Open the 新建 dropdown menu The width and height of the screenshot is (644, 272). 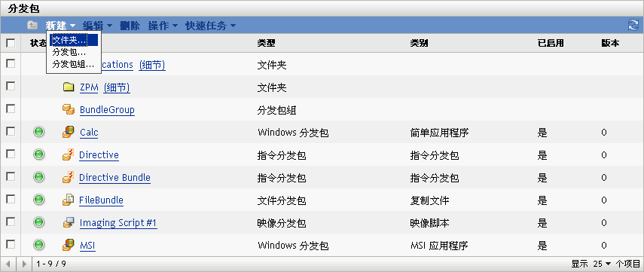[60, 26]
